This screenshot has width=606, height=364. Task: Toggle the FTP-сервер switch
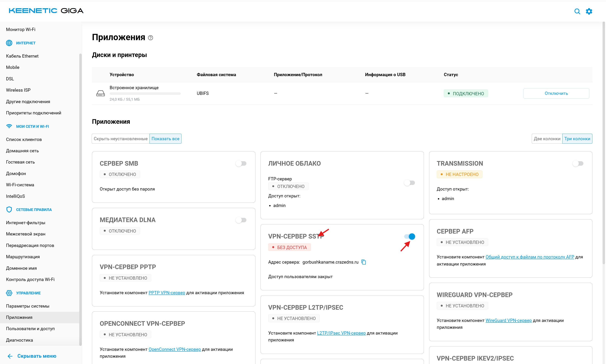[x=409, y=183]
